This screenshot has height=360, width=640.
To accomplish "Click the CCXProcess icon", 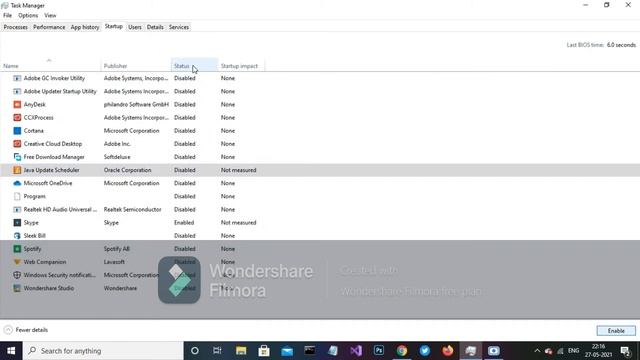I will point(17,118).
